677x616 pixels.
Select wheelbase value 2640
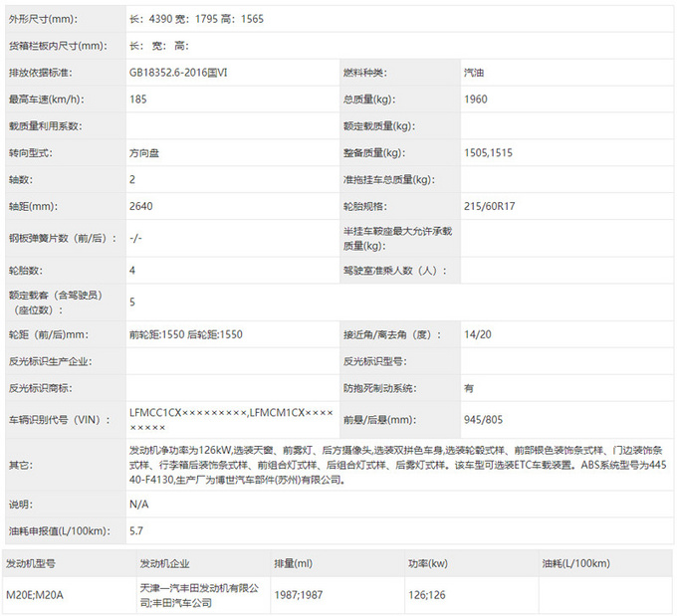(141, 206)
